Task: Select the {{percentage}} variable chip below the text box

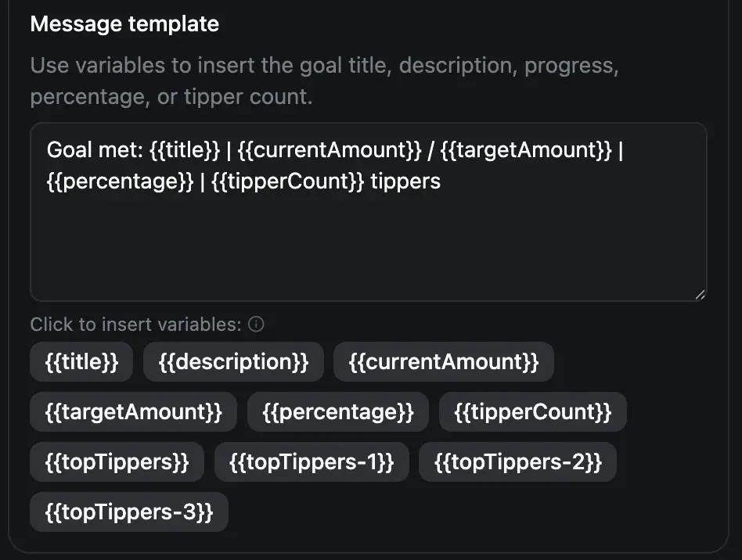Action: tap(338, 412)
